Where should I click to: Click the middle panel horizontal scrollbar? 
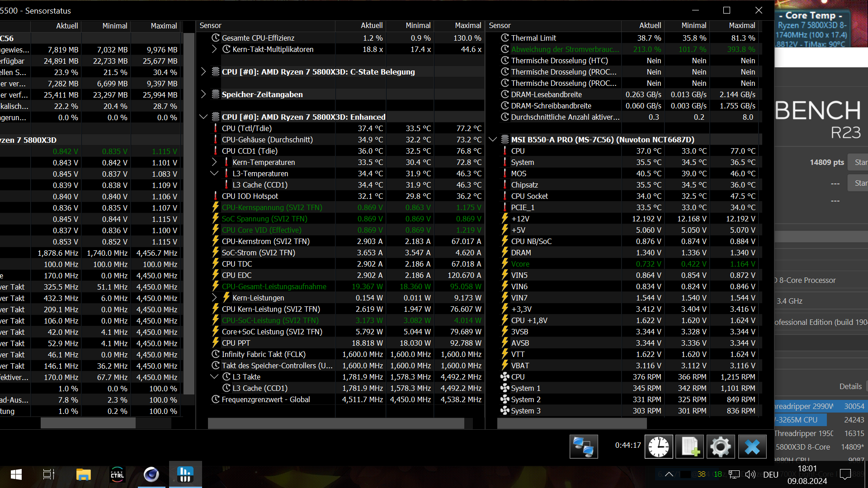point(335,423)
